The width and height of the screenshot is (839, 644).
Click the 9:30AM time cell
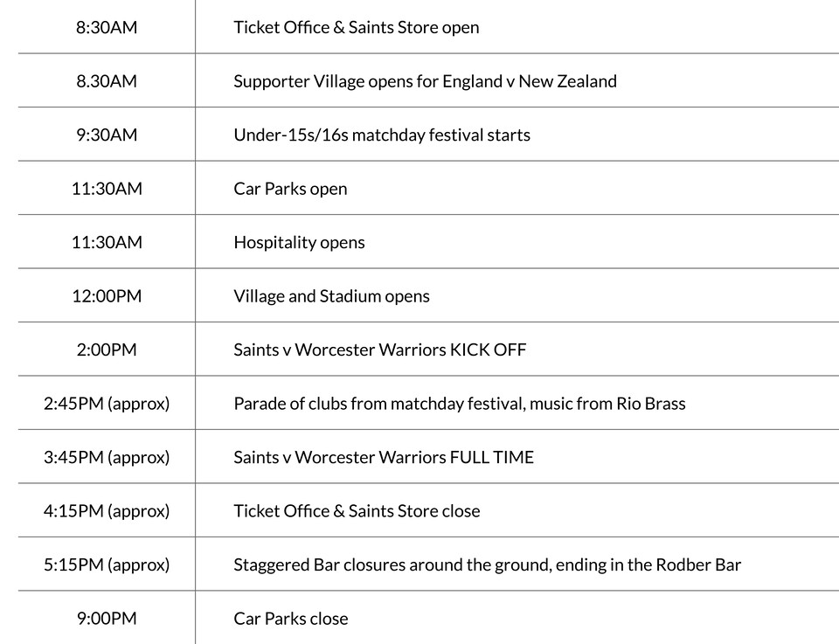[x=107, y=135]
